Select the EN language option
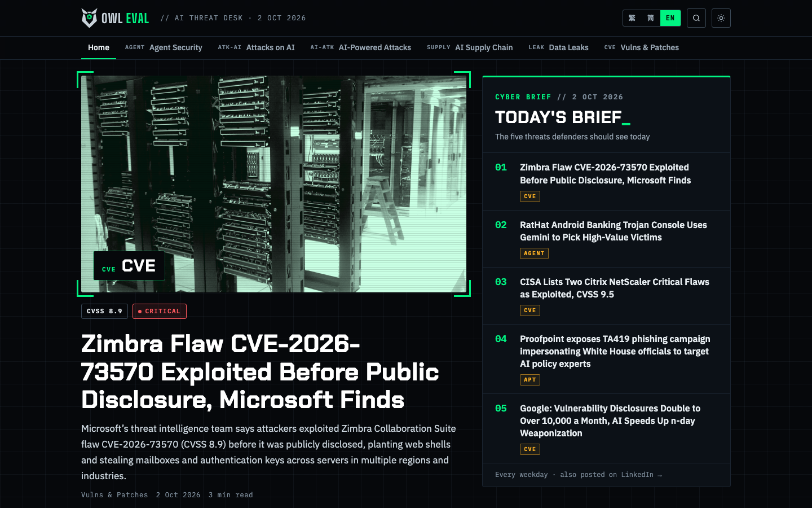The height and width of the screenshot is (508, 812). [670, 18]
